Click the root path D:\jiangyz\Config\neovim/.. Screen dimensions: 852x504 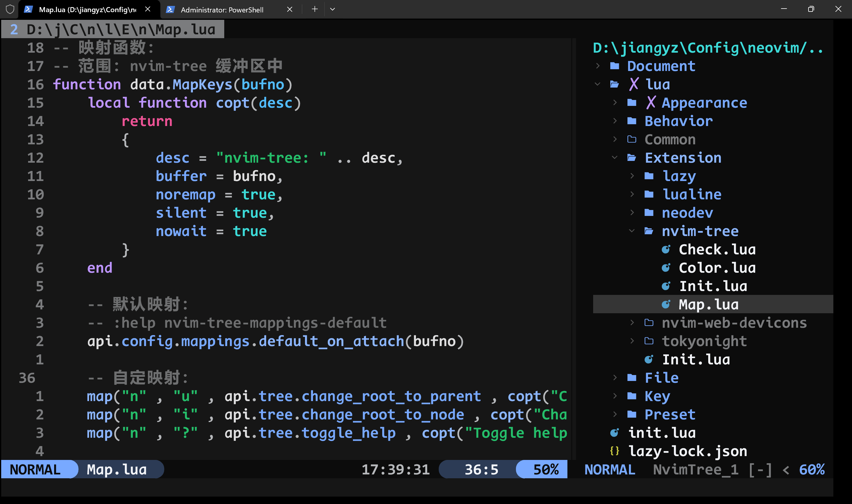pyautogui.click(x=708, y=48)
